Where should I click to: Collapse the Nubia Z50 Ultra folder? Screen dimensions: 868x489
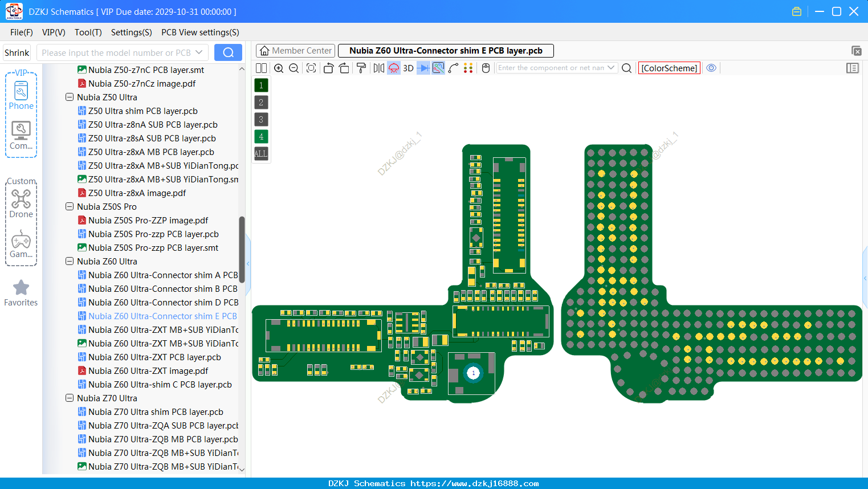pyautogui.click(x=70, y=97)
